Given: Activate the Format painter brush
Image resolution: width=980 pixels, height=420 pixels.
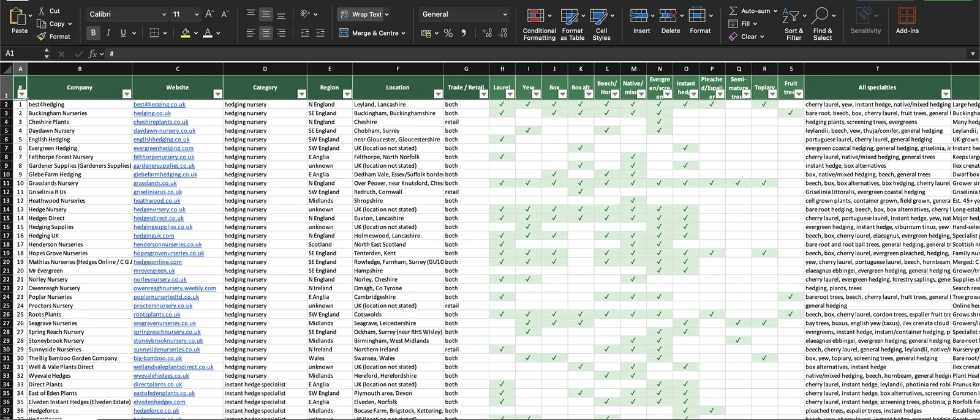Looking at the screenshot, I should point(42,37).
